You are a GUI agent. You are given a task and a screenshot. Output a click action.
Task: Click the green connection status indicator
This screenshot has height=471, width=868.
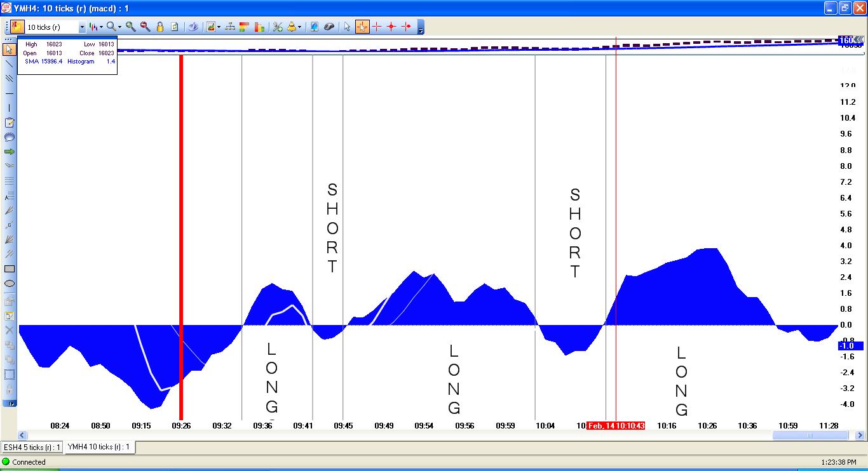click(x=6, y=462)
